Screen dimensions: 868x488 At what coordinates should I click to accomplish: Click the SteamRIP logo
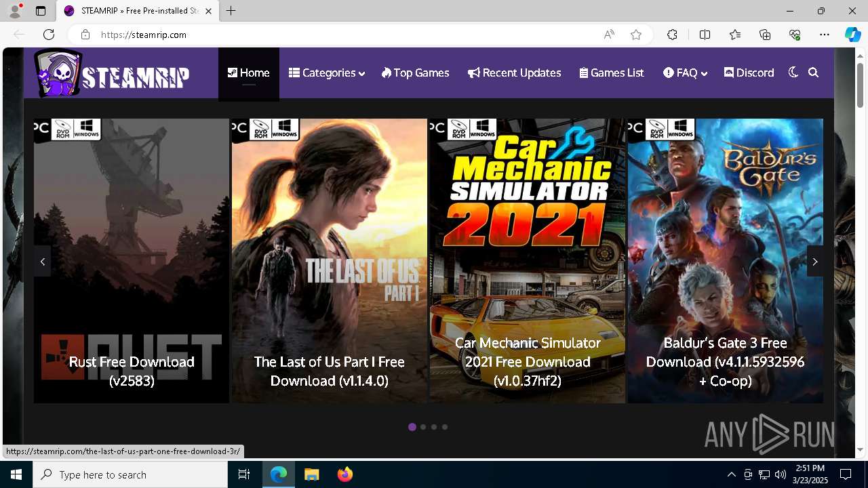[112, 73]
